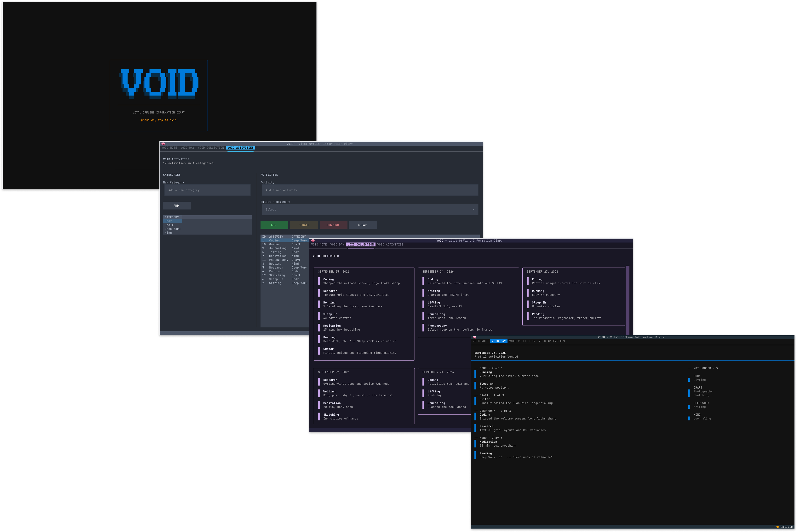
Task: Click the green ADD activity button
Action: coord(274,225)
